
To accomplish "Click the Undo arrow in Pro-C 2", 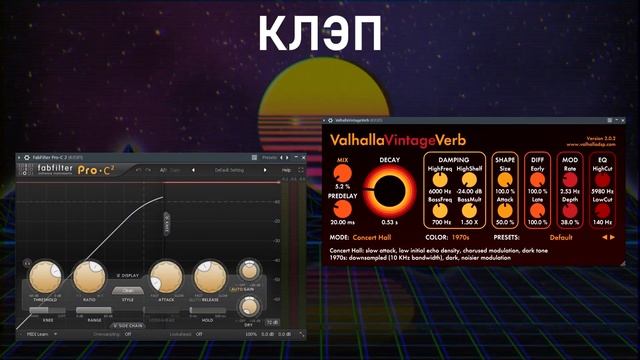I will (x=138, y=170).
